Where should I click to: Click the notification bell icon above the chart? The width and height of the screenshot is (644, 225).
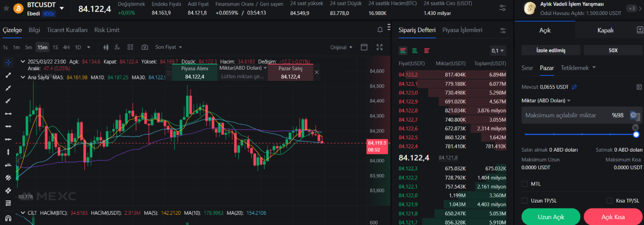(x=380, y=29)
